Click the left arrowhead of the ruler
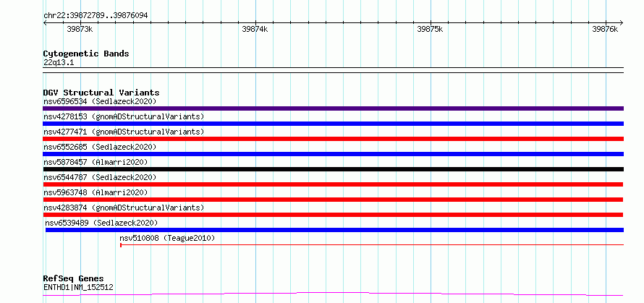This screenshot has width=644, height=303. click(x=45, y=22)
